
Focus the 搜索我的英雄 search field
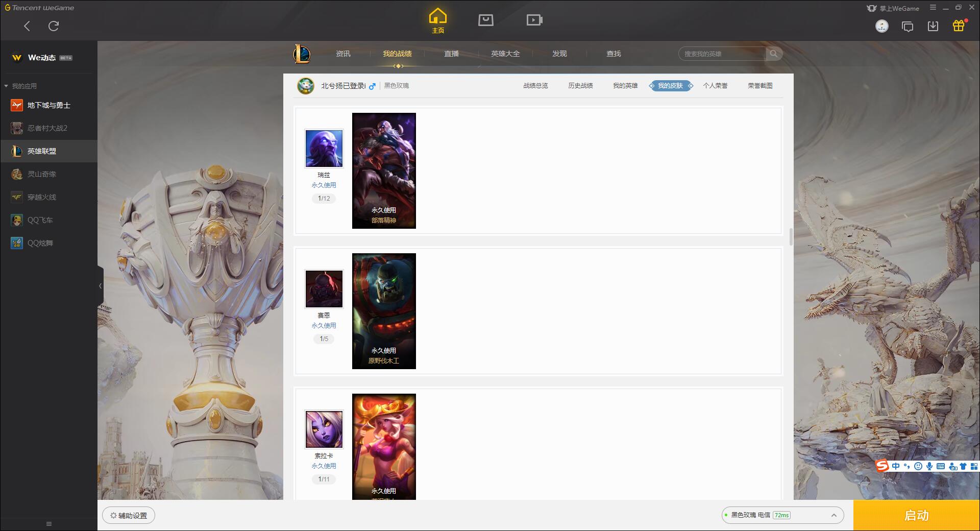[722, 54]
